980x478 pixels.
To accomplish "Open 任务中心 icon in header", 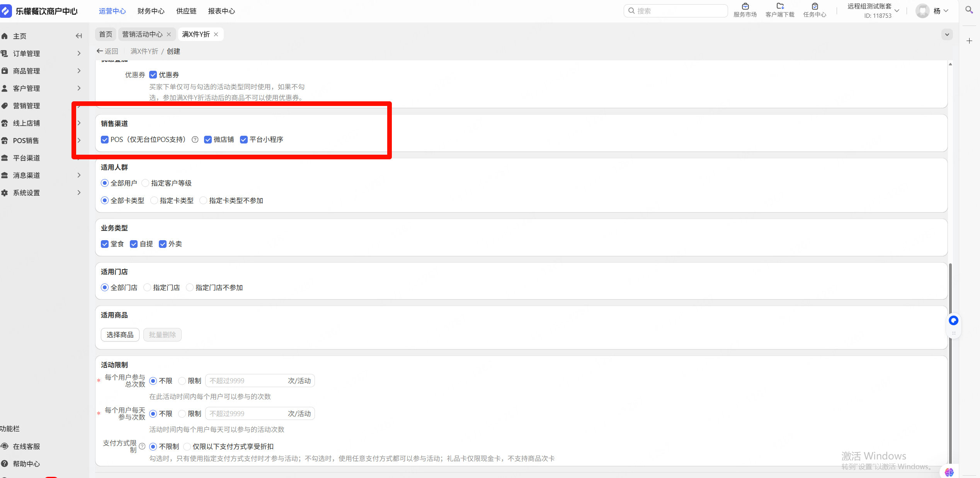I will coord(815,6).
